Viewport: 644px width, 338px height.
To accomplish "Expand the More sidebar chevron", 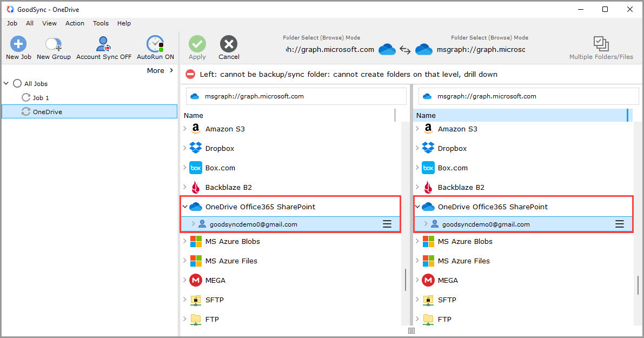I will 171,70.
